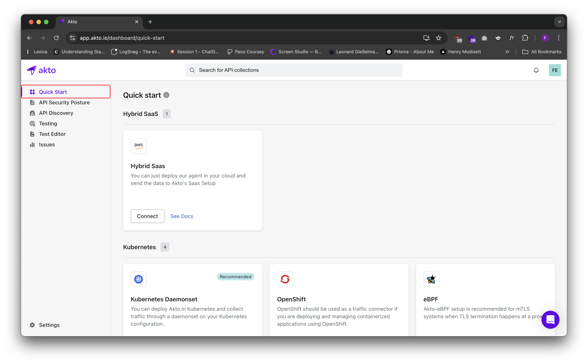The image size is (588, 364).
Task: Click the akto logo
Action: point(41,70)
